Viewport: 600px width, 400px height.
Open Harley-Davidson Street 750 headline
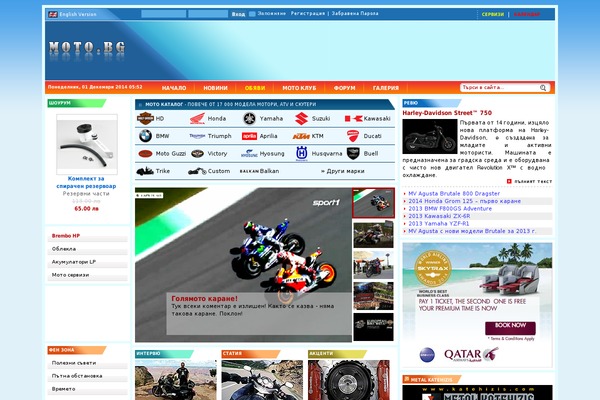pyautogui.click(x=447, y=113)
